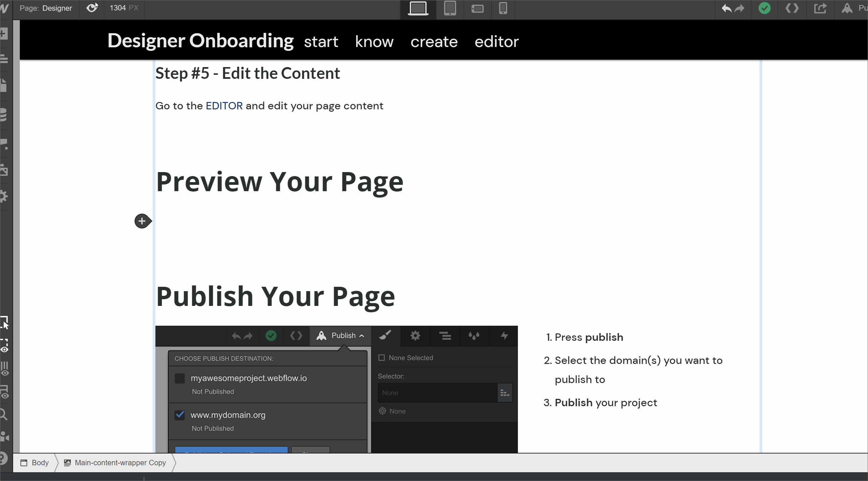Redo the last action
Viewport: 868px width, 481px height.
coord(739,8)
